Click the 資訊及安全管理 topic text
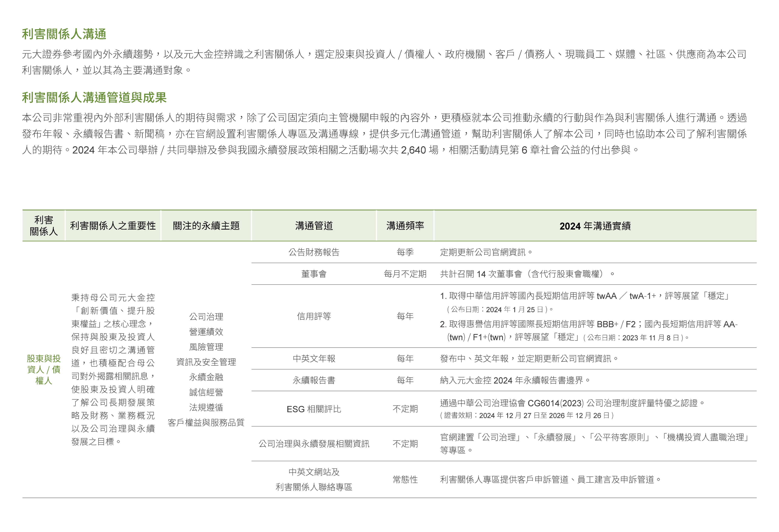Image resolution: width=779 pixels, height=532 pixels. click(x=206, y=362)
